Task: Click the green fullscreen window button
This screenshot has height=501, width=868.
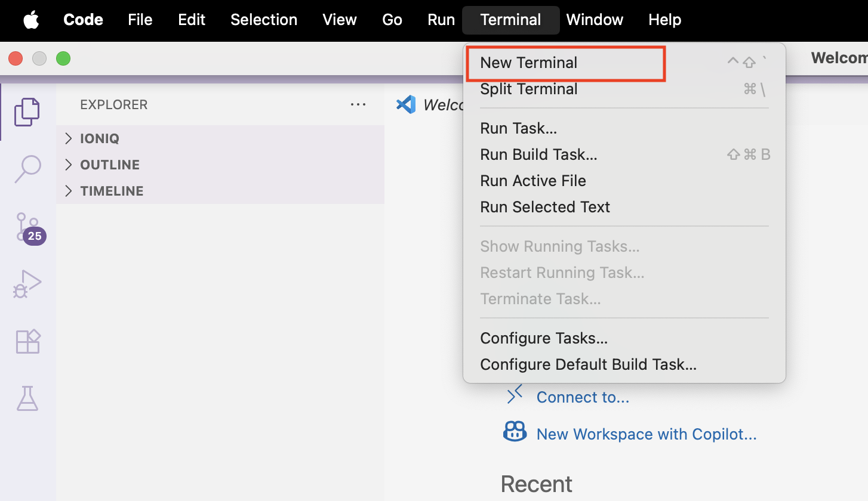Action: [x=63, y=58]
